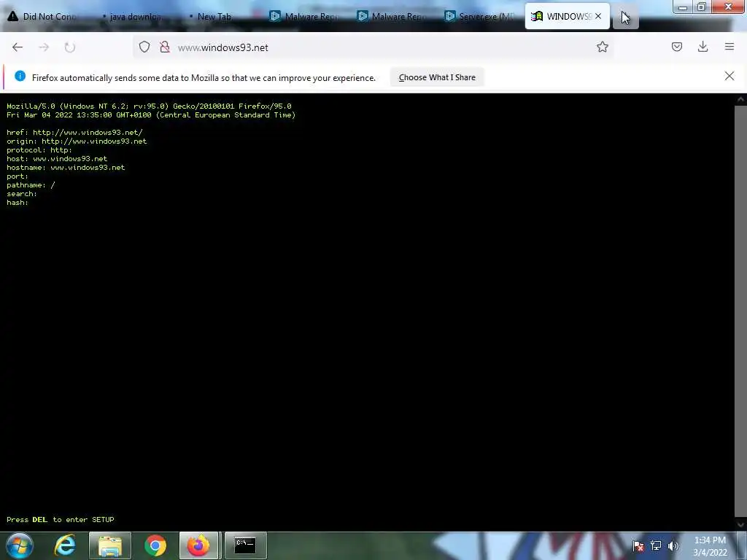747x560 pixels.
Task: Click the 'href: http://www.windows93.net/' line
Action: point(75,133)
